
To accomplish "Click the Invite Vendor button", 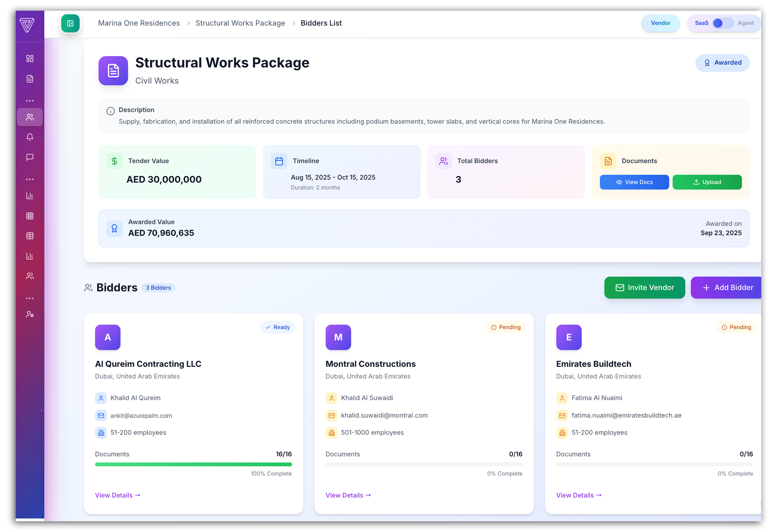I will pos(644,288).
